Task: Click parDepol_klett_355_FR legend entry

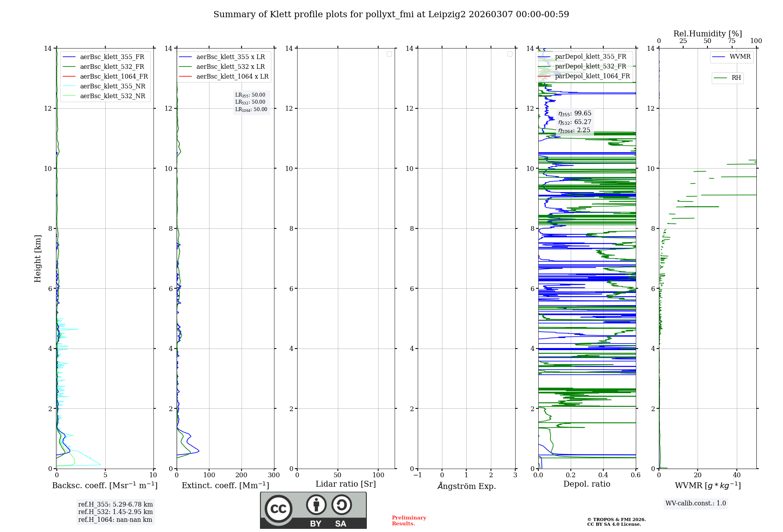Action: click(x=590, y=57)
